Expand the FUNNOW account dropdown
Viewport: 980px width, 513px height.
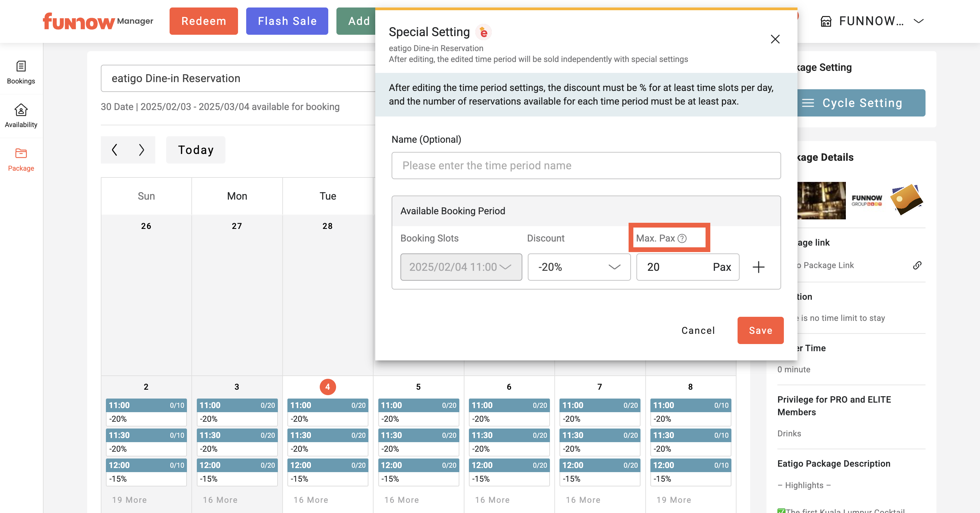click(918, 21)
